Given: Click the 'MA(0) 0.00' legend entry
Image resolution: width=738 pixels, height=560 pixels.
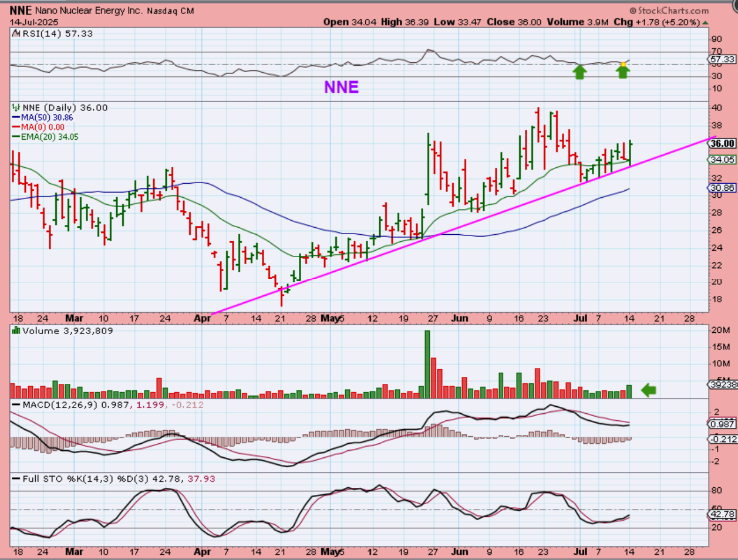Looking at the screenshot, I should 43,127.
